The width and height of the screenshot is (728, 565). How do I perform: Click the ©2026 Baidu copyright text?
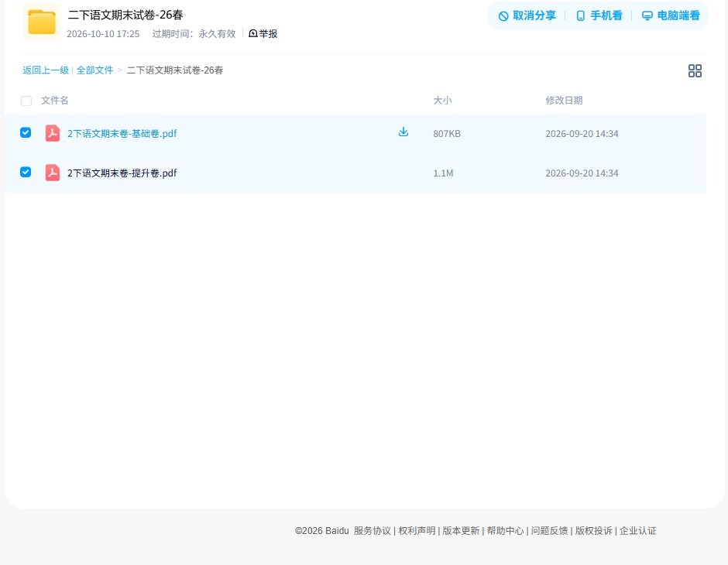click(321, 531)
